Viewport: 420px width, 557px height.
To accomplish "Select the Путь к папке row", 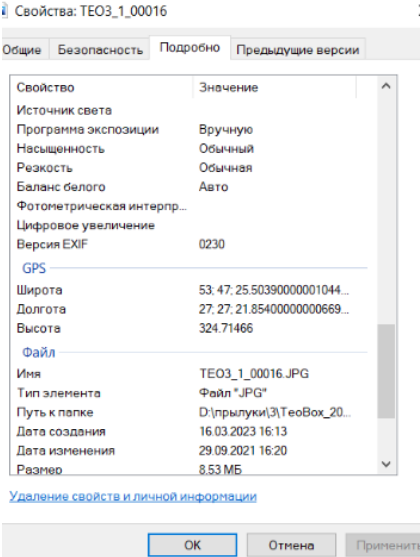I will [192, 412].
